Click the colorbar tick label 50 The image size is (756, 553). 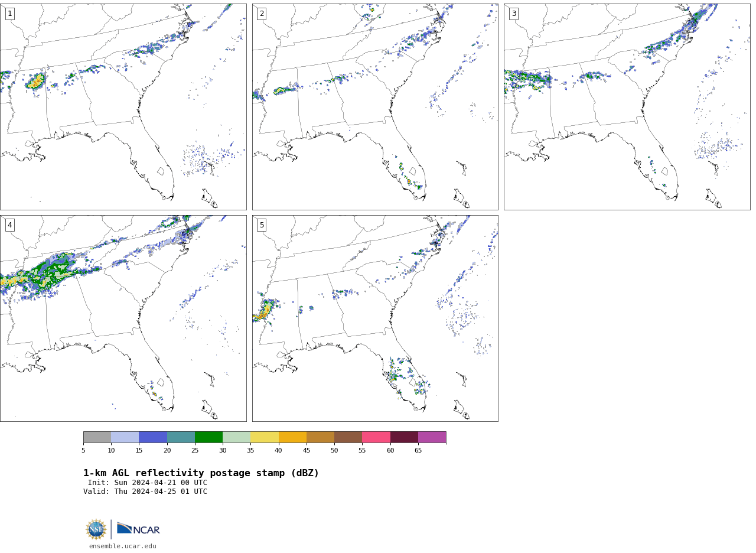(334, 451)
